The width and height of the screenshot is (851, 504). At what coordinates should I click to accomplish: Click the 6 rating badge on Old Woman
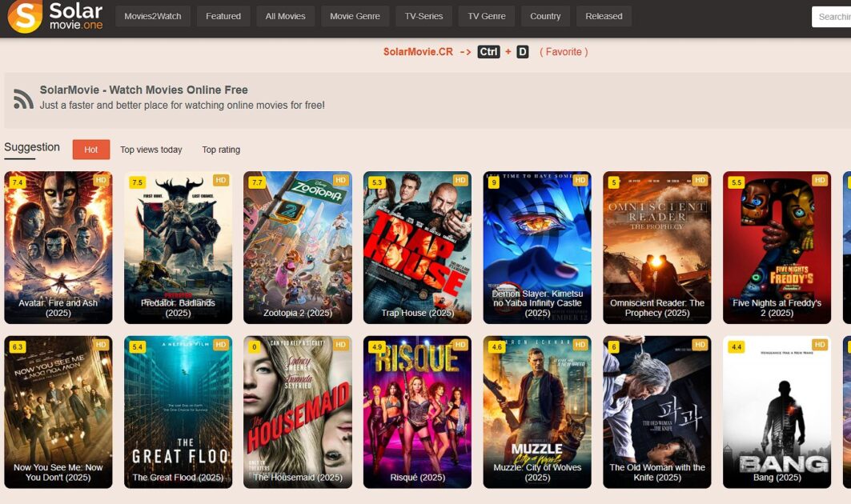(613, 346)
